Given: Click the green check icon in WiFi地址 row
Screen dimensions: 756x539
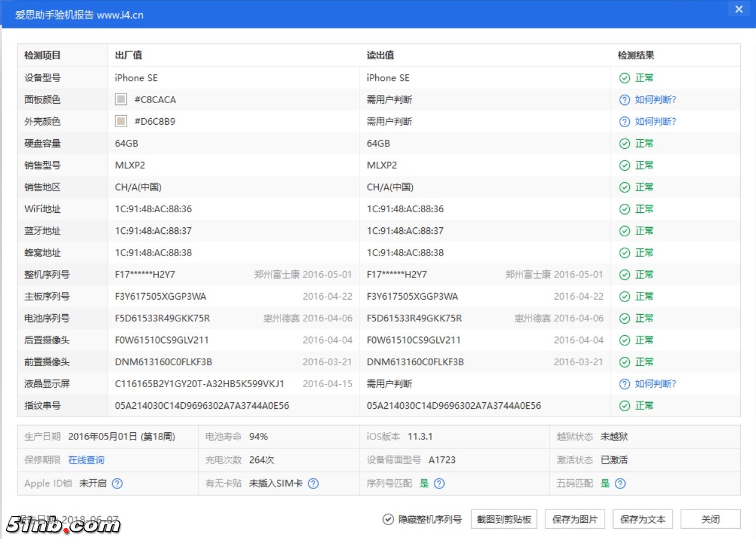Looking at the screenshot, I should point(624,209).
